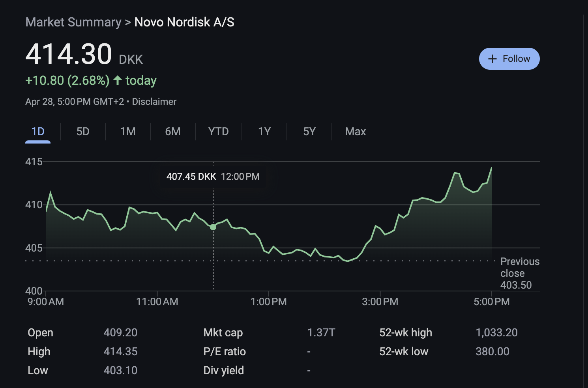Screen dimensions: 588x388
Task: Click the green 12:00 PM data point marker
Action: 213,227
